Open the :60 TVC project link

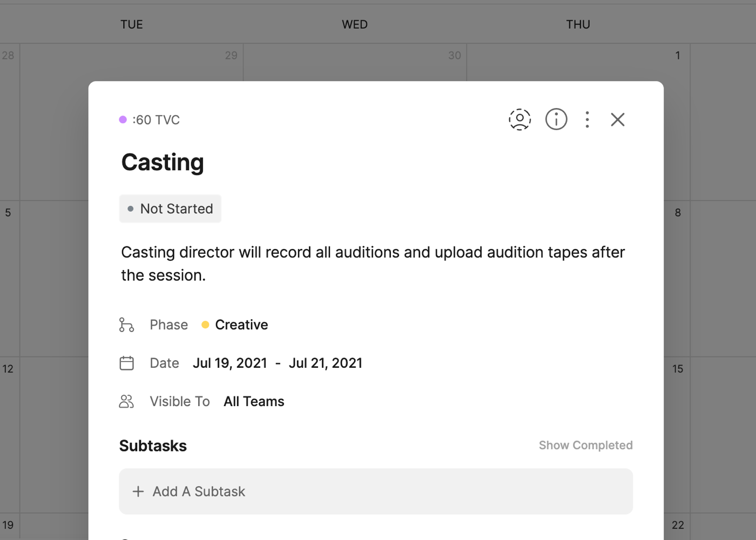click(156, 120)
